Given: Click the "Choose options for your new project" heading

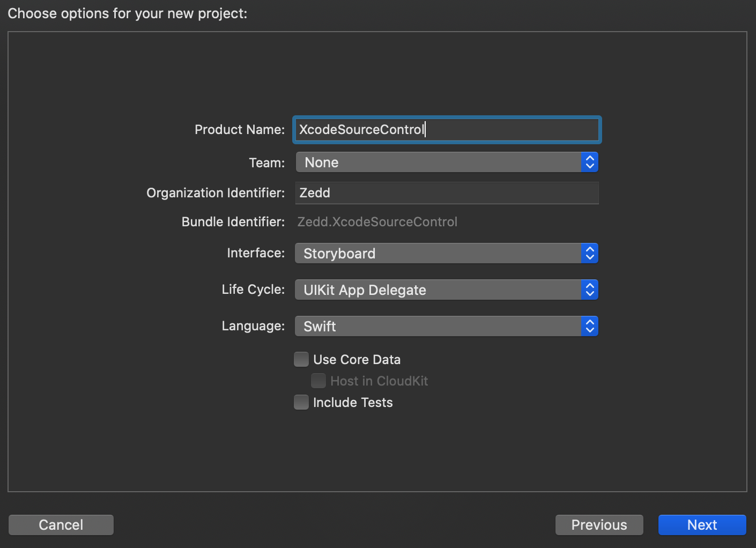Looking at the screenshot, I should pos(128,13).
